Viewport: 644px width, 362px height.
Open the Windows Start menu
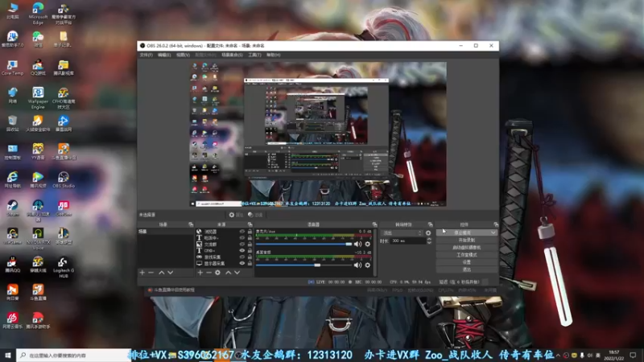pos(8,355)
